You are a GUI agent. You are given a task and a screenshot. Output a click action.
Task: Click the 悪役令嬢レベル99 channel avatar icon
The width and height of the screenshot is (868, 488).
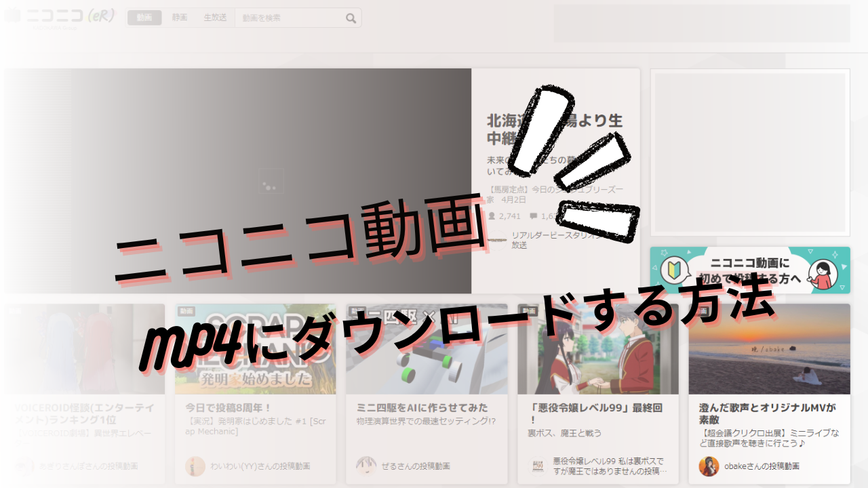tap(538, 466)
